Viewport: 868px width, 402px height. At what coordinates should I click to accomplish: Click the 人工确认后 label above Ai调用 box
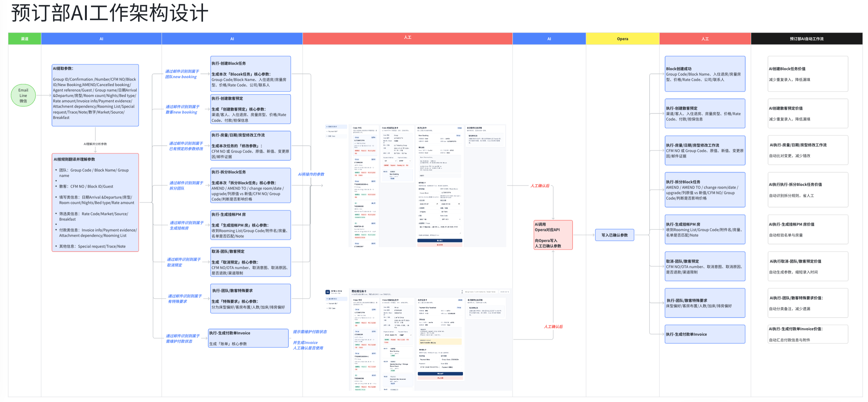540,186
